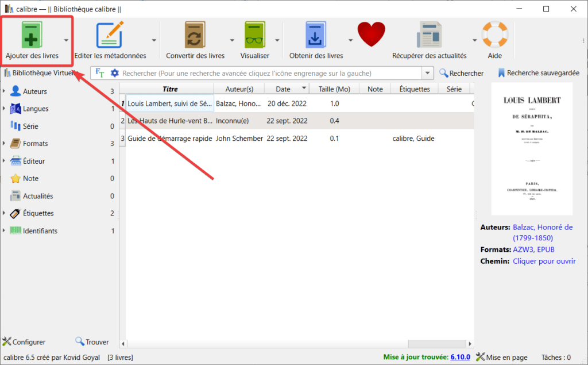Click the Trouver magnifier icon
The image size is (588, 365).
pyautogui.click(x=79, y=341)
